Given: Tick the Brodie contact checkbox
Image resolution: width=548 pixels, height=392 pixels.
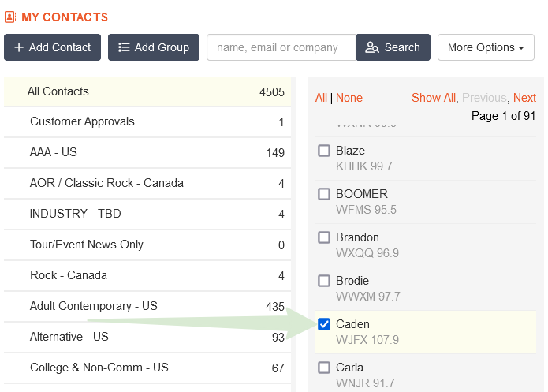Looking at the screenshot, I should 324,281.
